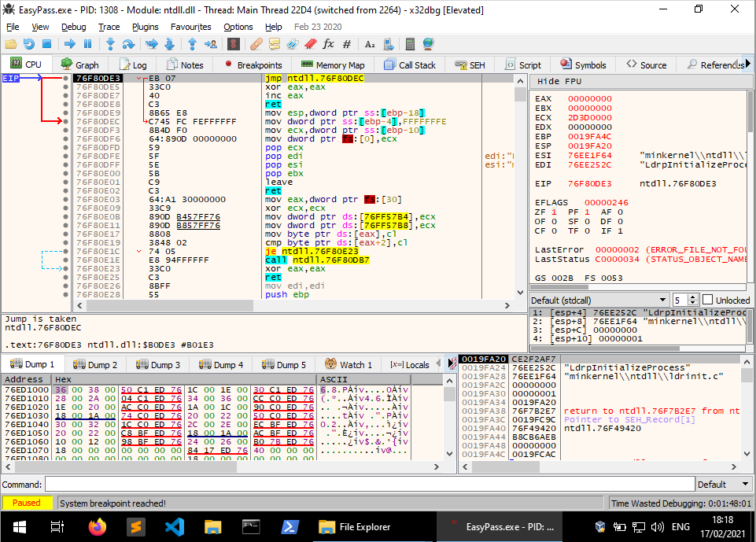Viewport: 756px width, 542px height.
Task: Select the EAX register value 00000000
Action: 589,98
